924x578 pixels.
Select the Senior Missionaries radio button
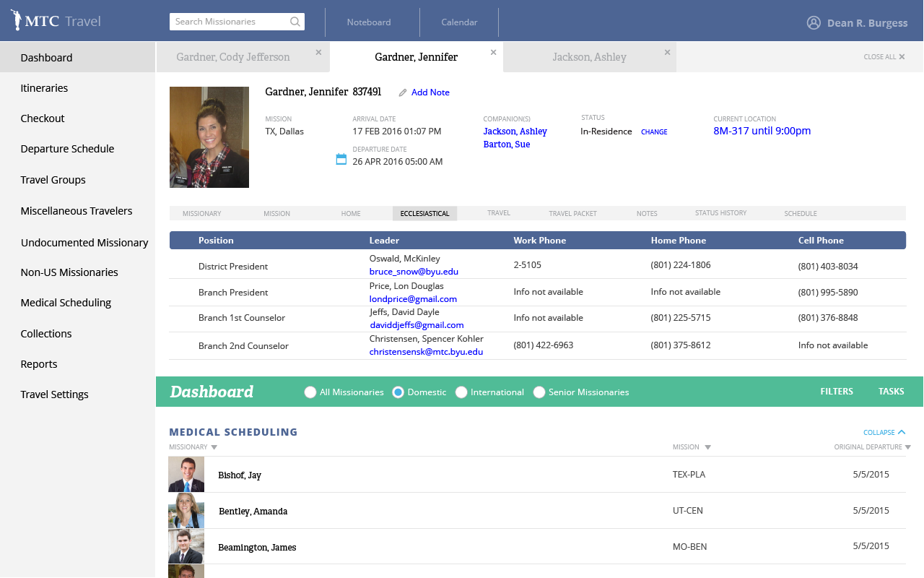click(539, 392)
